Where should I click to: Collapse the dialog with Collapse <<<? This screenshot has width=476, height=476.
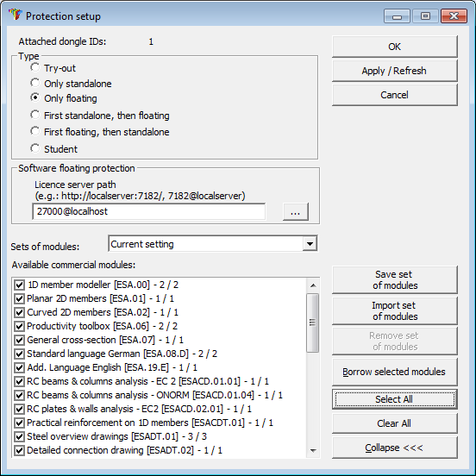click(x=395, y=448)
